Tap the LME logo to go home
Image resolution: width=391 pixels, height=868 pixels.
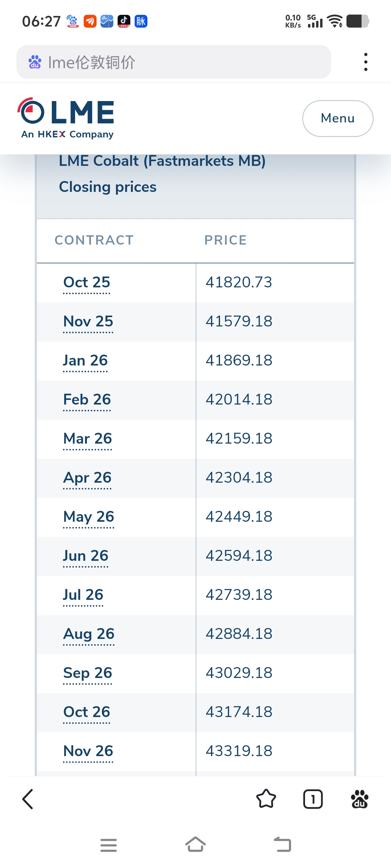pyautogui.click(x=66, y=118)
